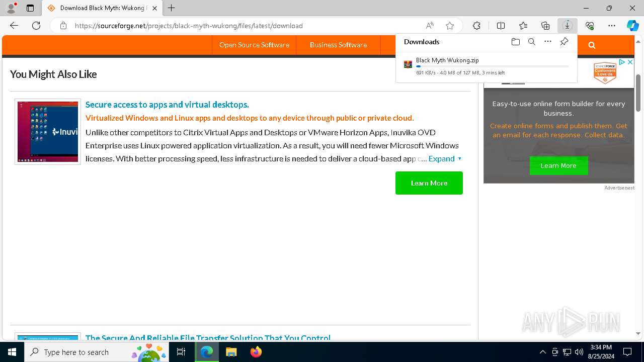Open Secure access to apps link
Screen dimensions: 644x362
167,105
